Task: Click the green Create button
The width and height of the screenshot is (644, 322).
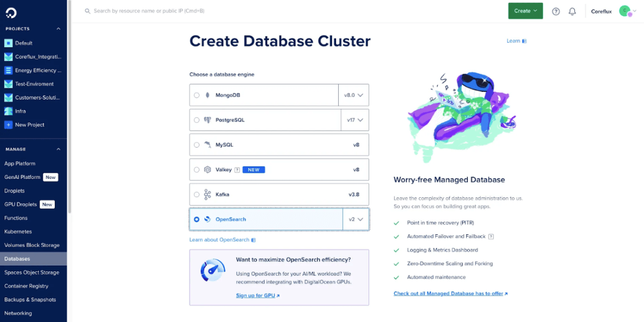Action: tap(525, 11)
